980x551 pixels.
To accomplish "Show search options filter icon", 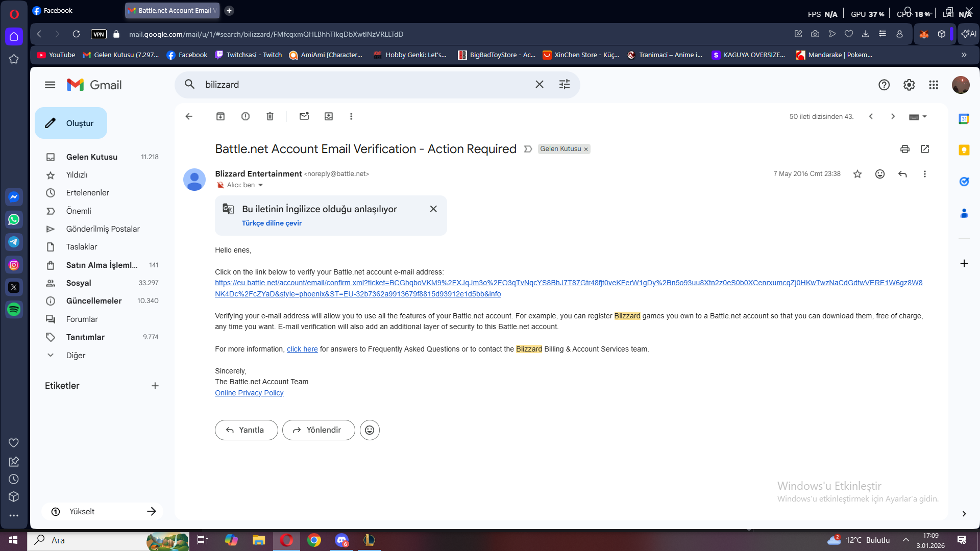I will pos(565,85).
